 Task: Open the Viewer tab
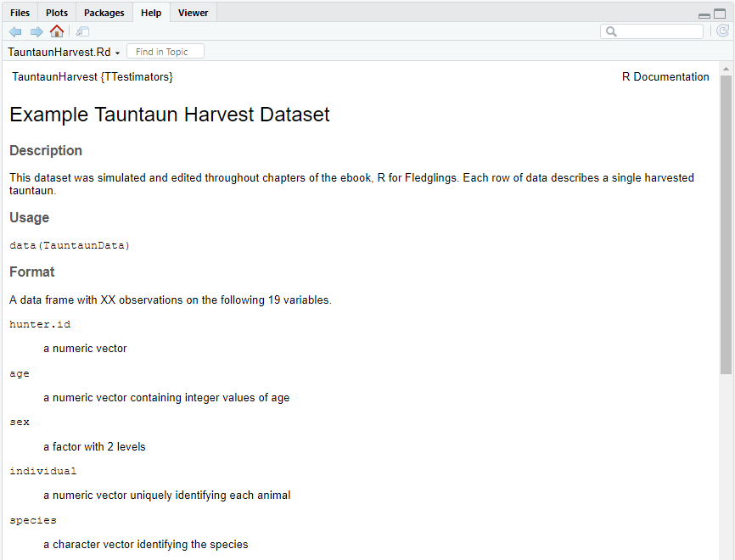coord(194,13)
